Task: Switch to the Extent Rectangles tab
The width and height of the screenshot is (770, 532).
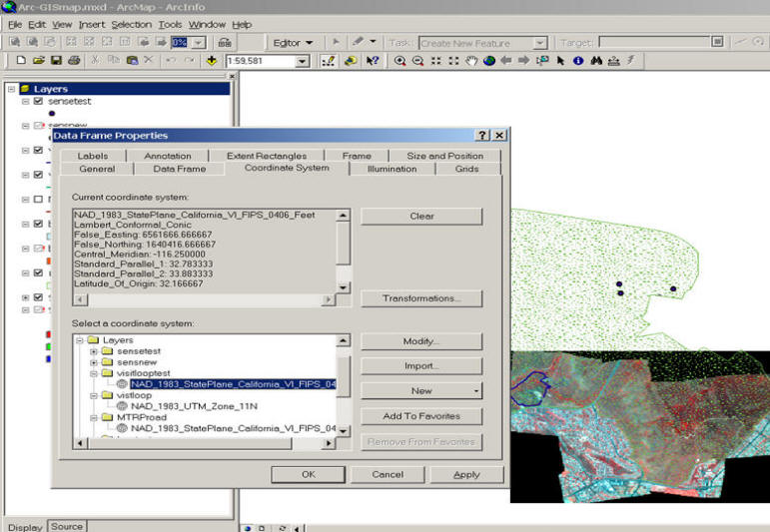Action: pyautogui.click(x=267, y=156)
